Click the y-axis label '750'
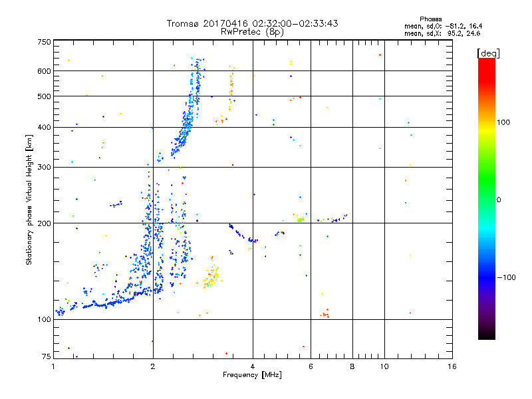The height and width of the screenshot is (399, 532). pyautogui.click(x=44, y=42)
